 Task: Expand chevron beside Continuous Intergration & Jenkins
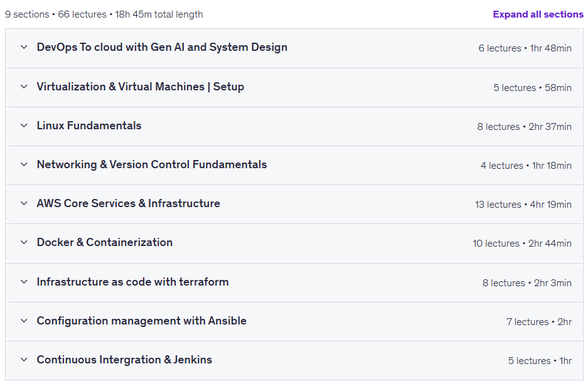click(24, 360)
